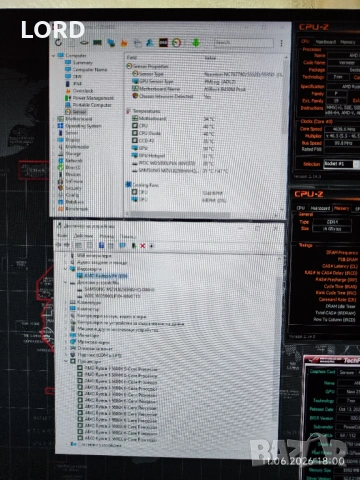Click the Device Manager forward arrow icon
This screenshot has width=360, height=480.
(x=67, y=245)
